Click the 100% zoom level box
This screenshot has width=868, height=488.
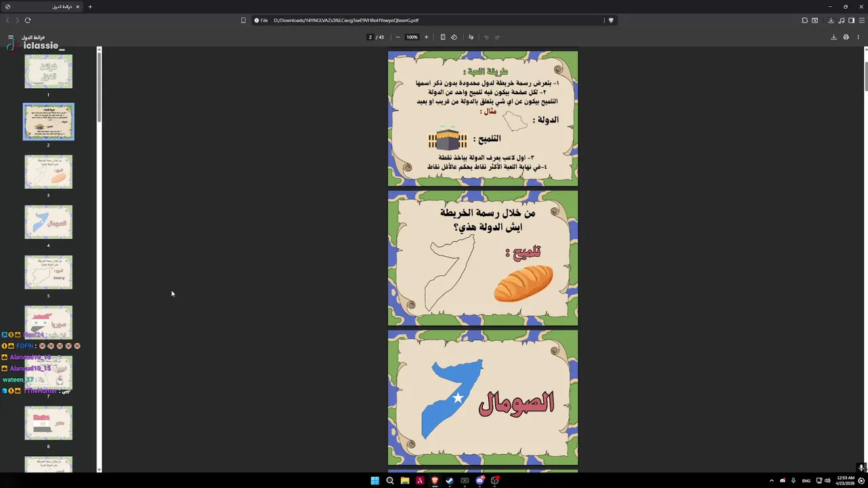tap(412, 37)
